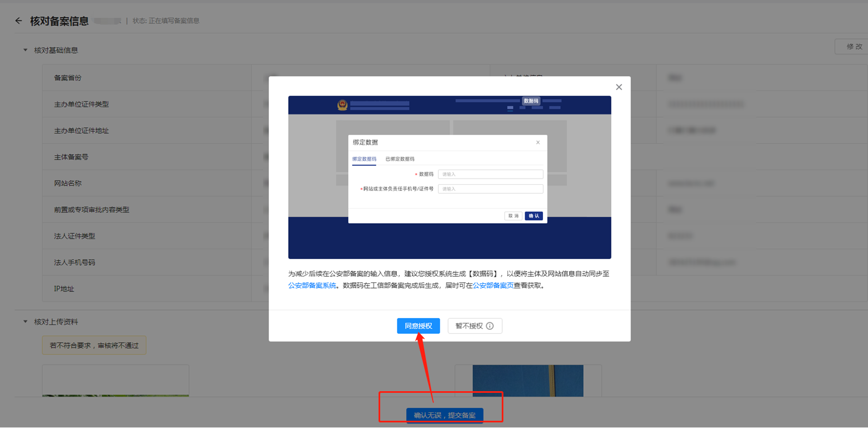Choose the 暂不授权 button label
868x428 pixels.
click(469, 326)
